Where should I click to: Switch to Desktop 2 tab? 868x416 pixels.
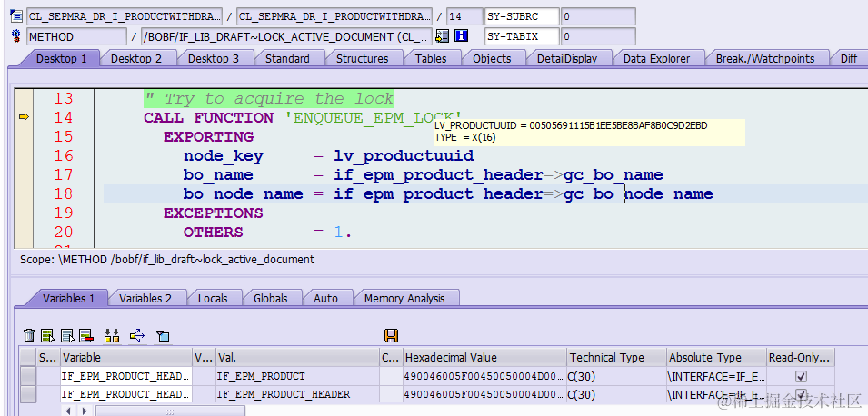tap(136, 58)
